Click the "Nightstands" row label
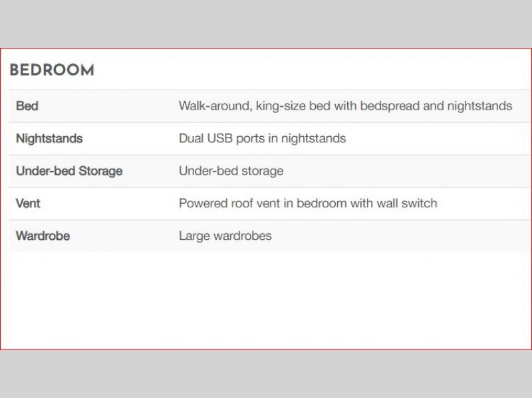This screenshot has height=398, width=532. coord(49,138)
